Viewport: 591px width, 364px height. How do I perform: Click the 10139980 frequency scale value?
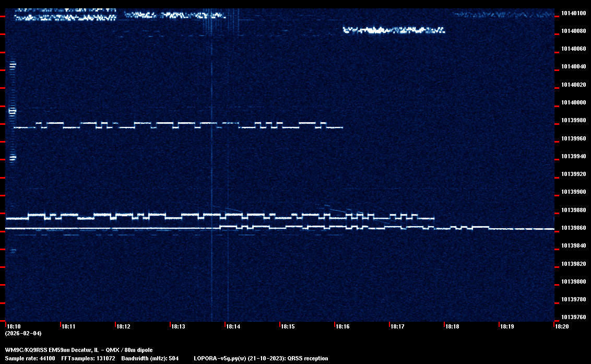[x=573, y=121]
